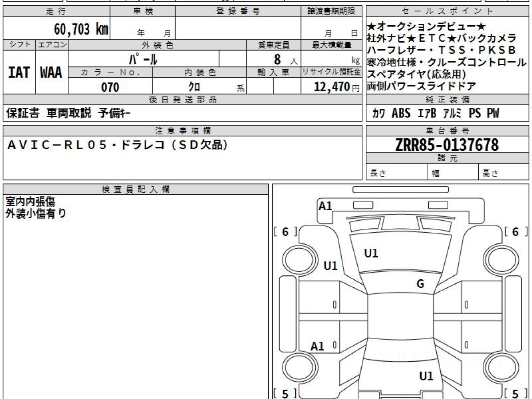Click the 車台番号 header
The width and height of the screenshot is (532, 399).
pyautogui.click(x=447, y=131)
